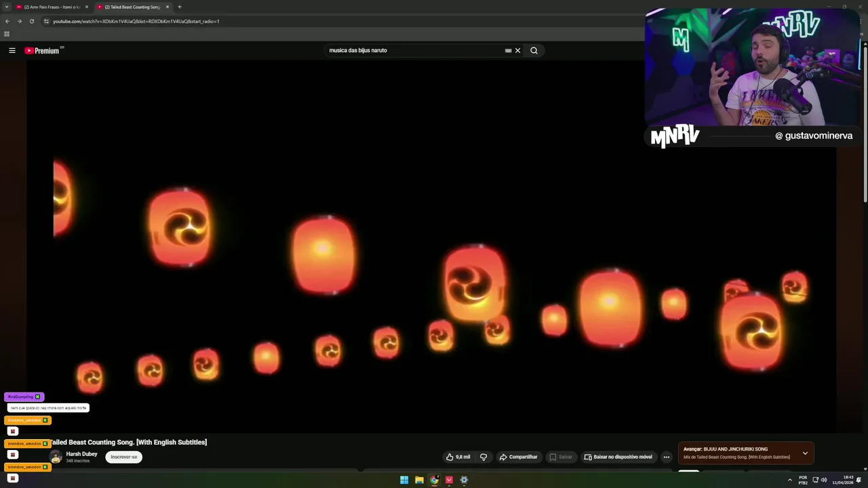Viewport: 868px width, 488px height.
Task: Select the Tailed Beast Counting Song tab
Action: click(132, 7)
